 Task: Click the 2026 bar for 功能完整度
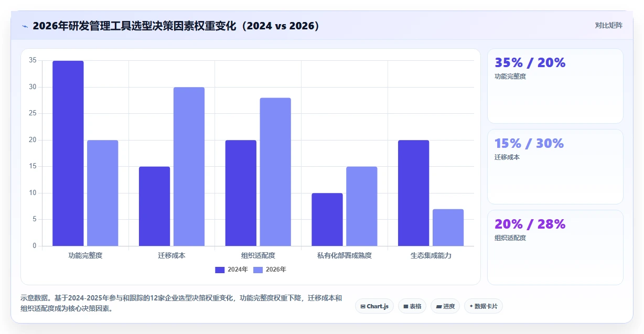(x=103, y=193)
